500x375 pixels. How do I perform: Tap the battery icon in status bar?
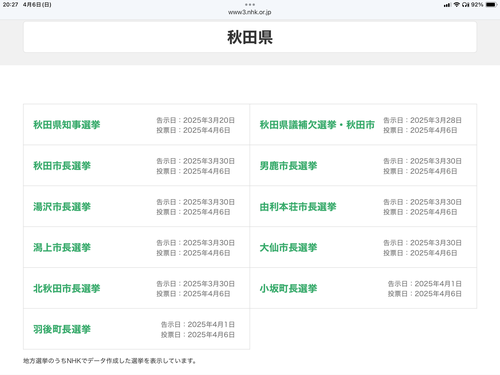pos(491,5)
